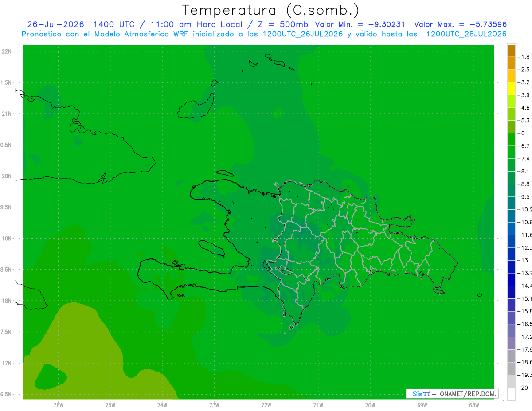Click the deep blue swatch between -13.7 and -14.4
This screenshot has height=411, width=532.
coord(511,279)
